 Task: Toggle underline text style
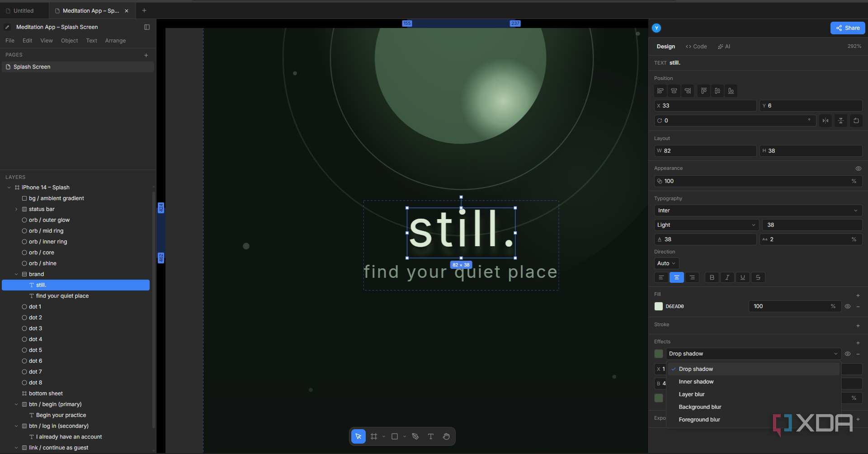click(x=743, y=277)
